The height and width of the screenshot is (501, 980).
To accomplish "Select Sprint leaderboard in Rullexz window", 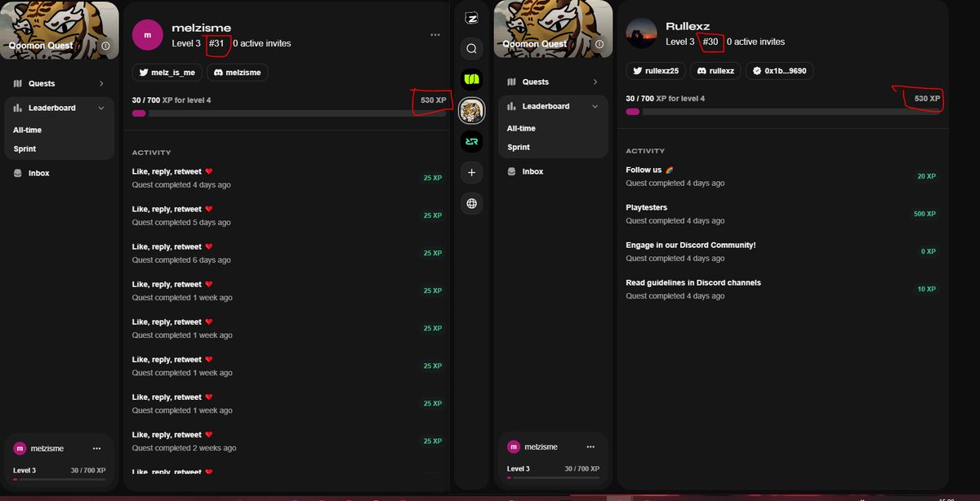I will tap(519, 147).
